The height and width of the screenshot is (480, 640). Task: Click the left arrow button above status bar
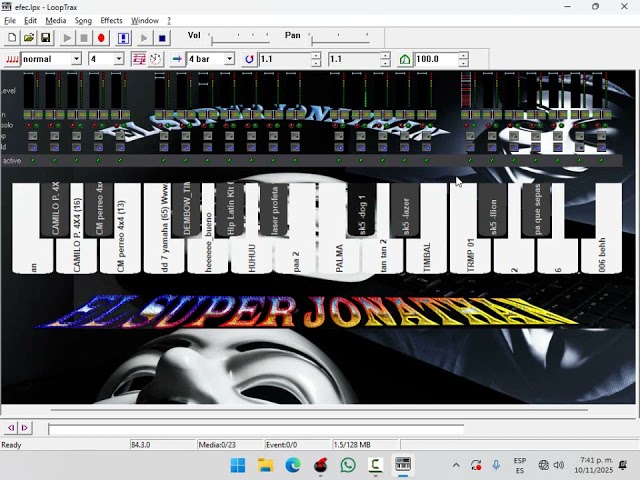pos(11,428)
